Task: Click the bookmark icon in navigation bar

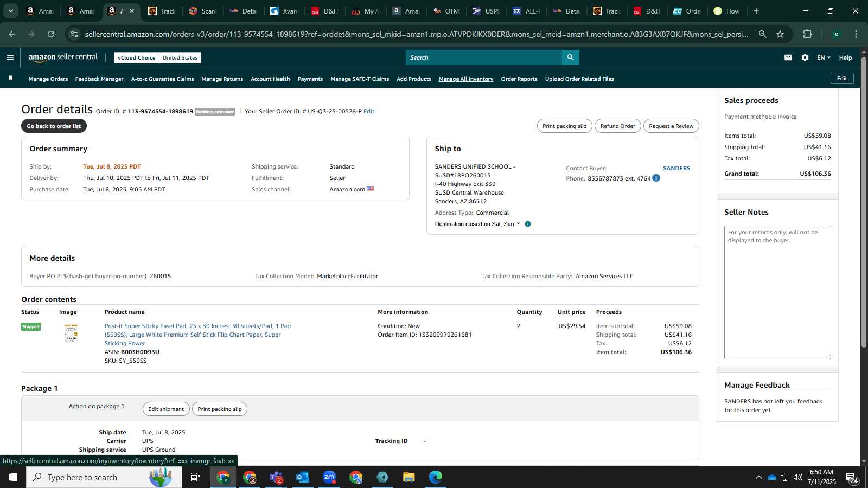Action: pos(10,79)
